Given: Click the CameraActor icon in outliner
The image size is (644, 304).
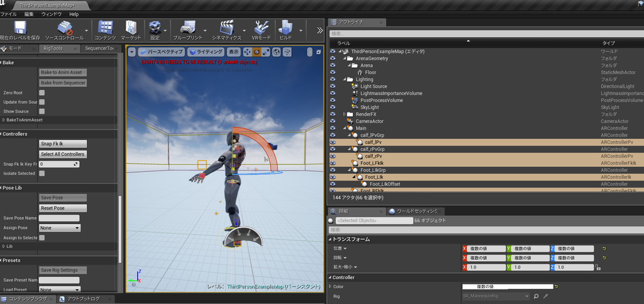Looking at the screenshot, I should (x=350, y=121).
